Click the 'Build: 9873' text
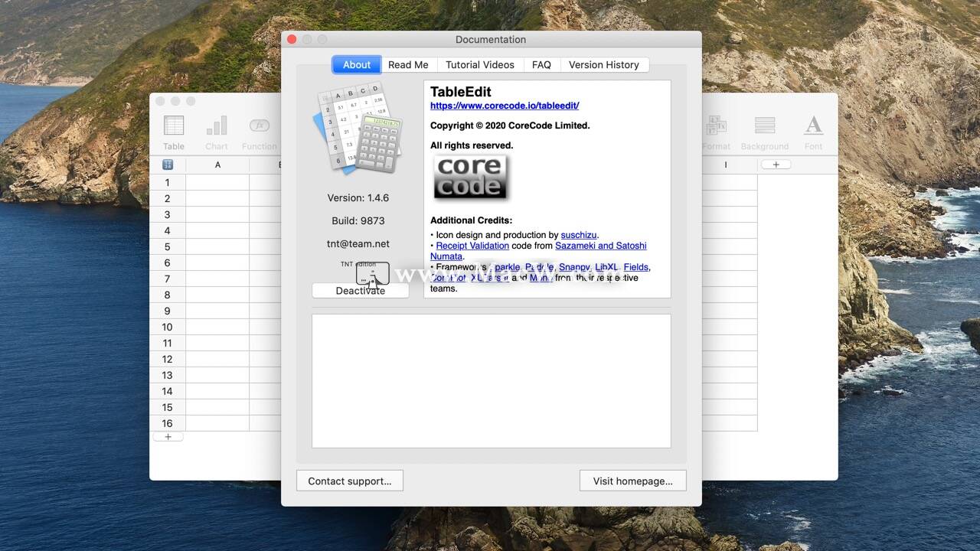The width and height of the screenshot is (980, 551). 358,220
